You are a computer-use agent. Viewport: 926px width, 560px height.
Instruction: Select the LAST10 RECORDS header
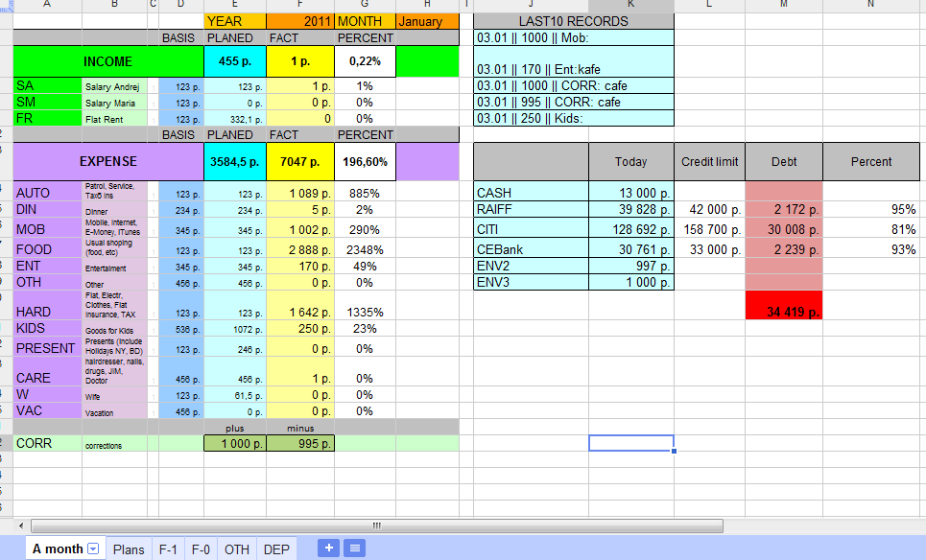[574, 21]
